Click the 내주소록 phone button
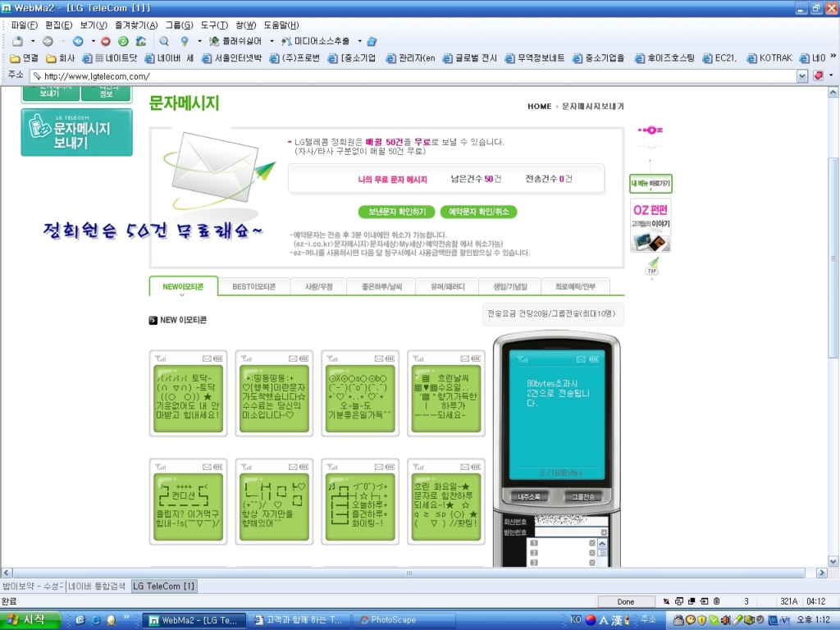Screen dimensions: 840x630 click(x=529, y=496)
